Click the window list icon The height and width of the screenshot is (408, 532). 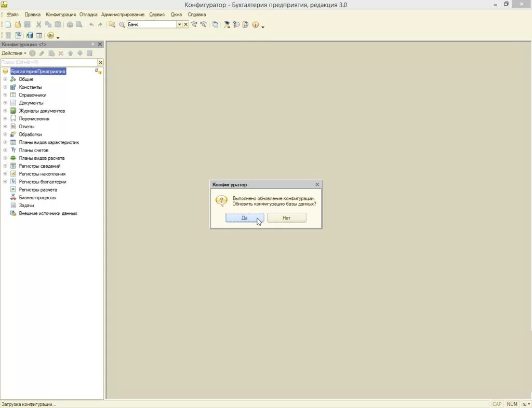[216, 24]
